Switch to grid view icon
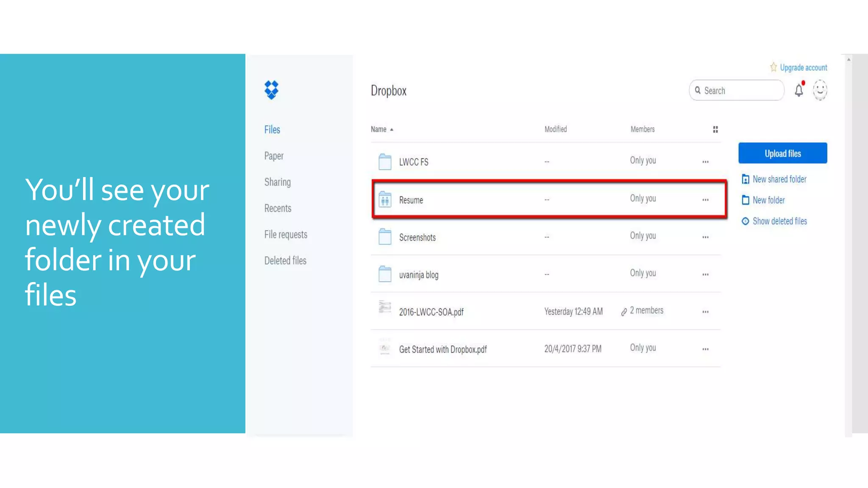The height and width of the screenshot is (488, 868). (715, 129)
